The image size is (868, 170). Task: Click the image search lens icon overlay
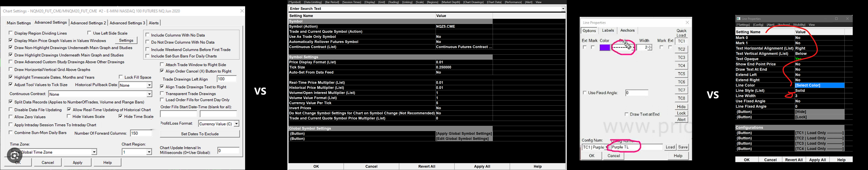click(15, 155)
